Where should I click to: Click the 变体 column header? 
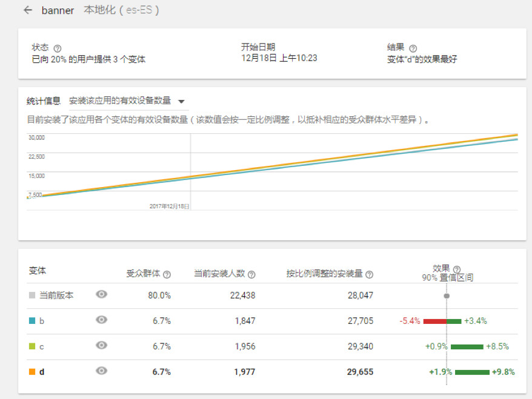point(38,271)
